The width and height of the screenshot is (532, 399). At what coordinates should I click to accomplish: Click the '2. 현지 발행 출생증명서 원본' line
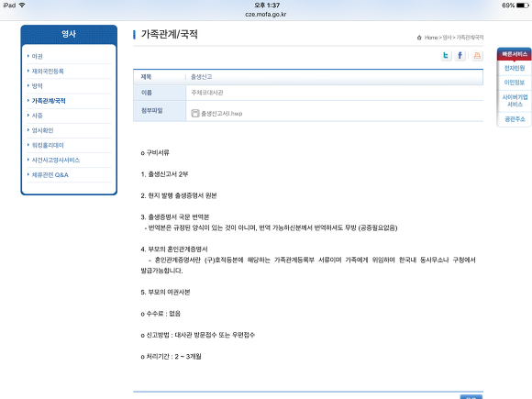point(179,195)
